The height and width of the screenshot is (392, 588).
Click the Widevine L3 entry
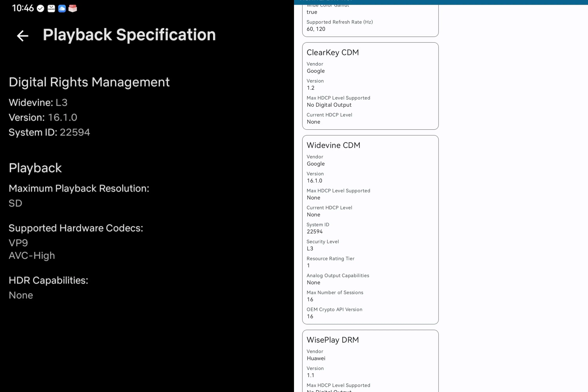pyautogui.click(x=38, y=103)
